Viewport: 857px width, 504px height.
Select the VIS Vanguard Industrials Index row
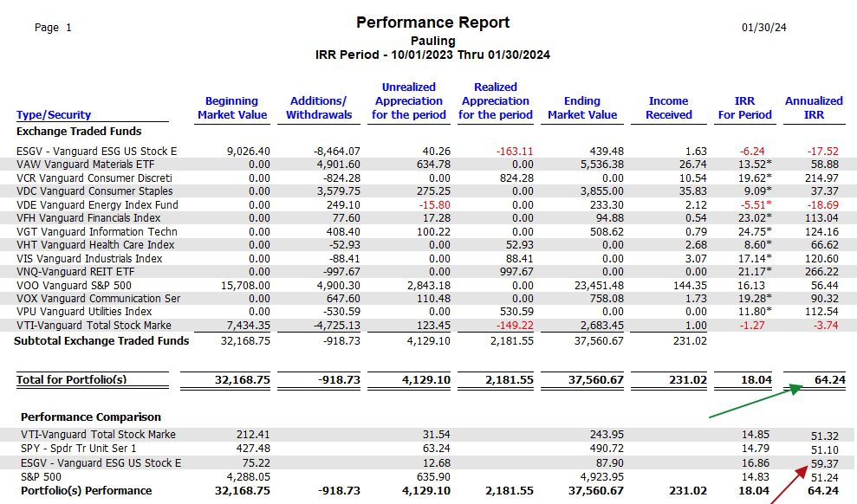point(428,258)
